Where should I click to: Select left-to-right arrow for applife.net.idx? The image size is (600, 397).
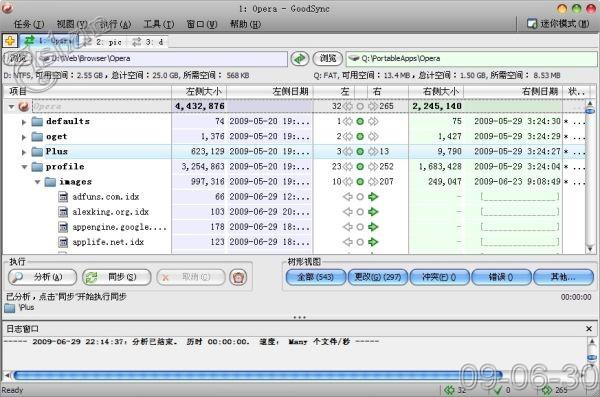pos(373,242)
